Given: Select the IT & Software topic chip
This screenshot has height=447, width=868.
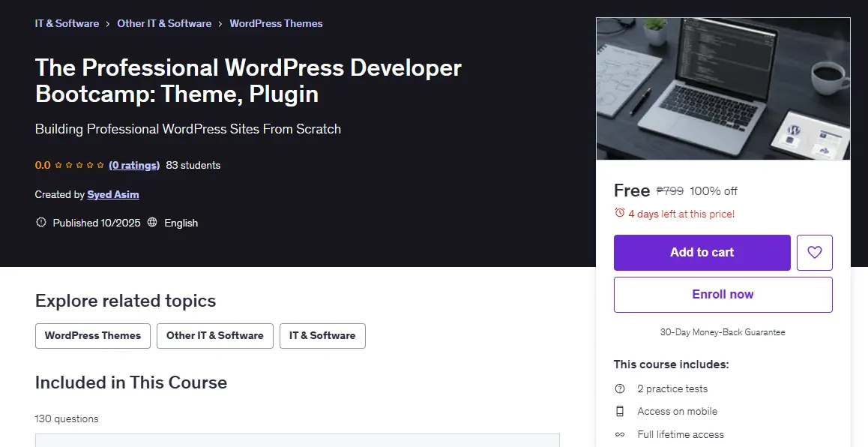Looking at the screenshot, I should click(322, 336).
